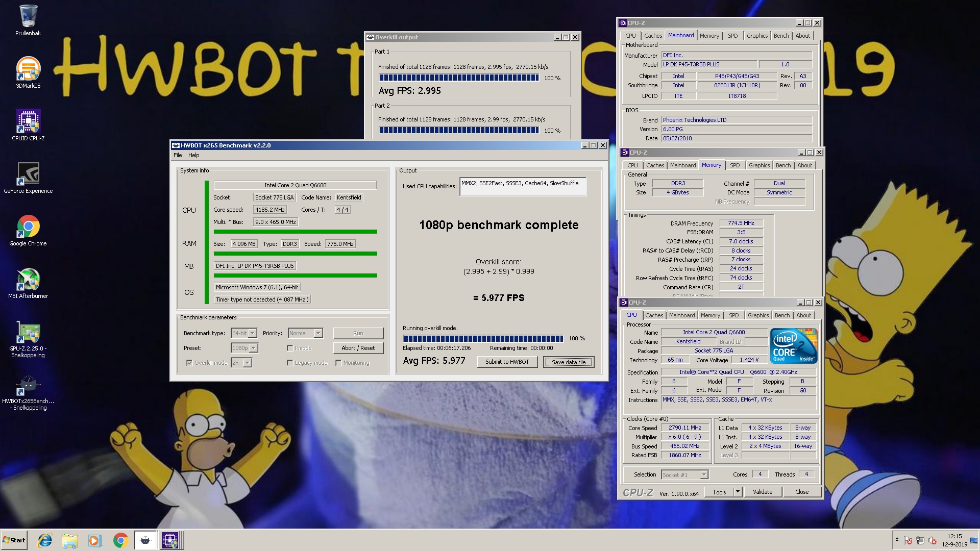Toggle the Pmode checkbox

[x=290, y=348]
